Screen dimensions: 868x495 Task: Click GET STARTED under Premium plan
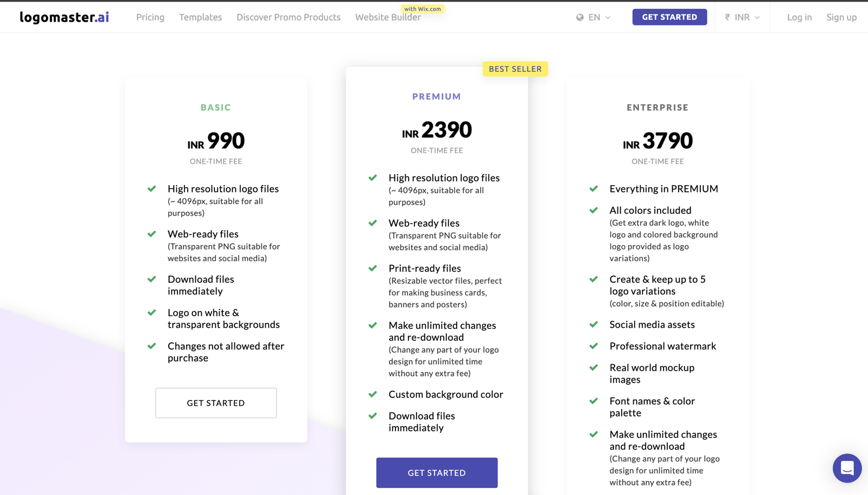(x=437, y=473)
